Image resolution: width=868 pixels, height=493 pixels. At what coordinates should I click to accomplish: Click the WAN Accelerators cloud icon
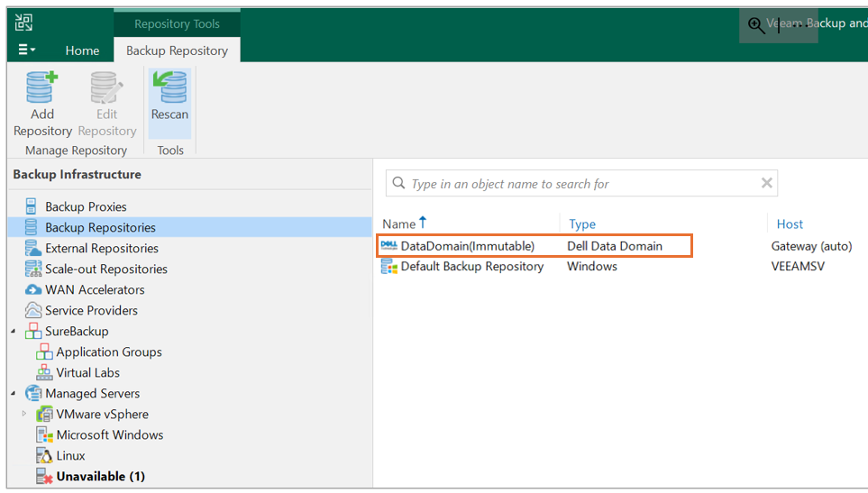click(33, 290)
